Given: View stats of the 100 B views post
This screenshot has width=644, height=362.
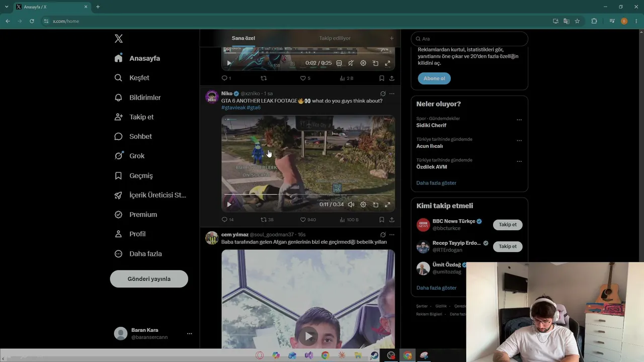Looking at the screenshot, I should point(349,220).
